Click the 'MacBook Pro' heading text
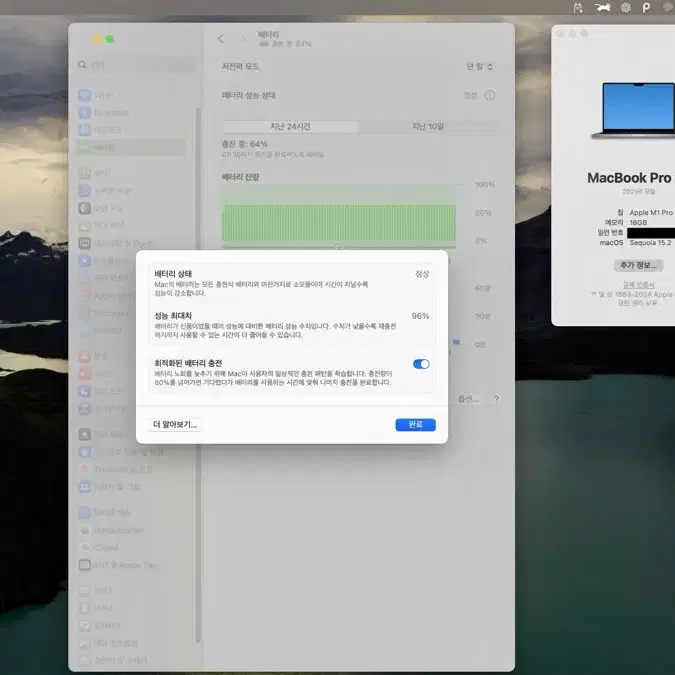The image size is (675, 675). coord(629,178)
